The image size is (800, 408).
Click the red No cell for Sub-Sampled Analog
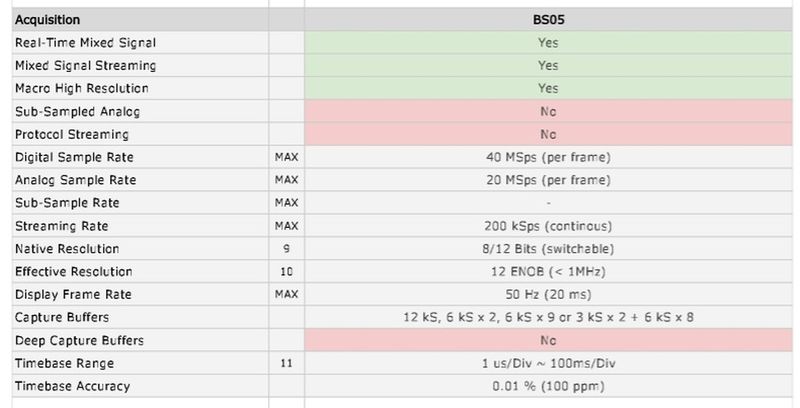tap(547, 111)
